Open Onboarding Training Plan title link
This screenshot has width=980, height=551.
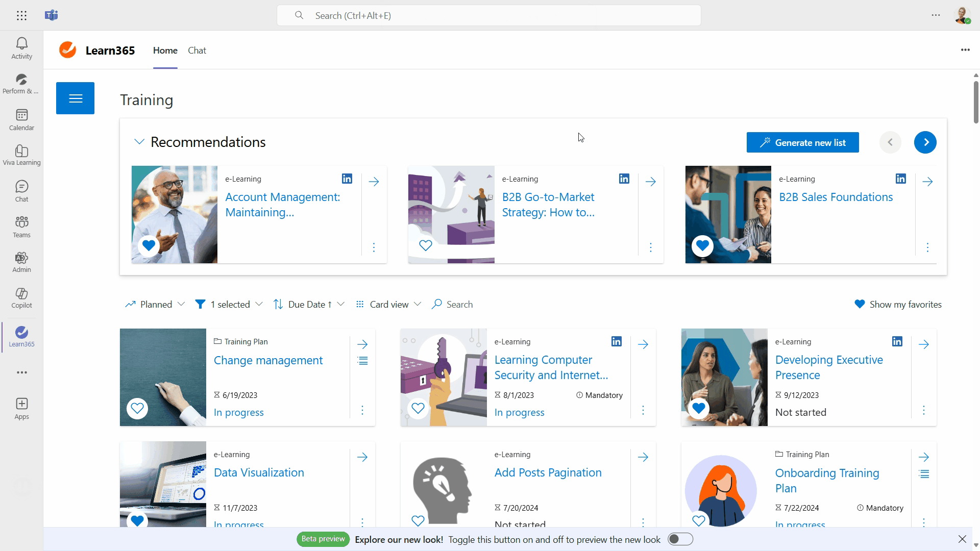pyautogui.click(x=827, y=481)
